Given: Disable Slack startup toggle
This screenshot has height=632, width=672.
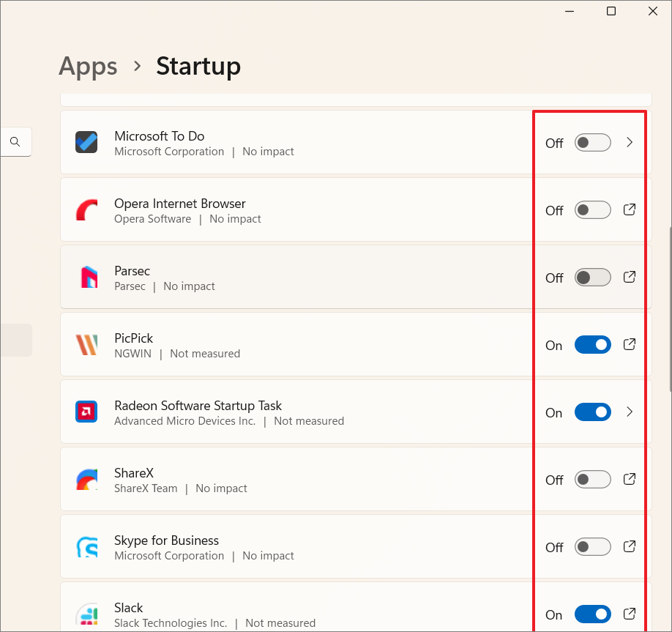Looking at the screenshot, I should 592,614.
